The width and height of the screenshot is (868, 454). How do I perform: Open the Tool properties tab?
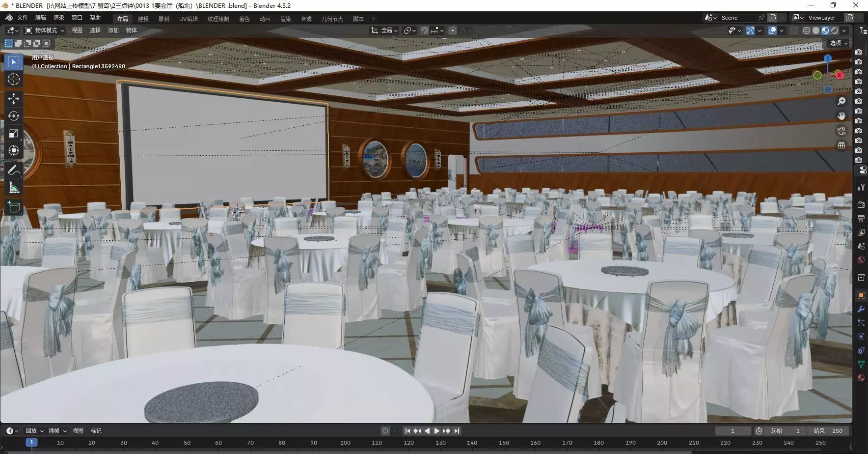click(x=861, y=187)
